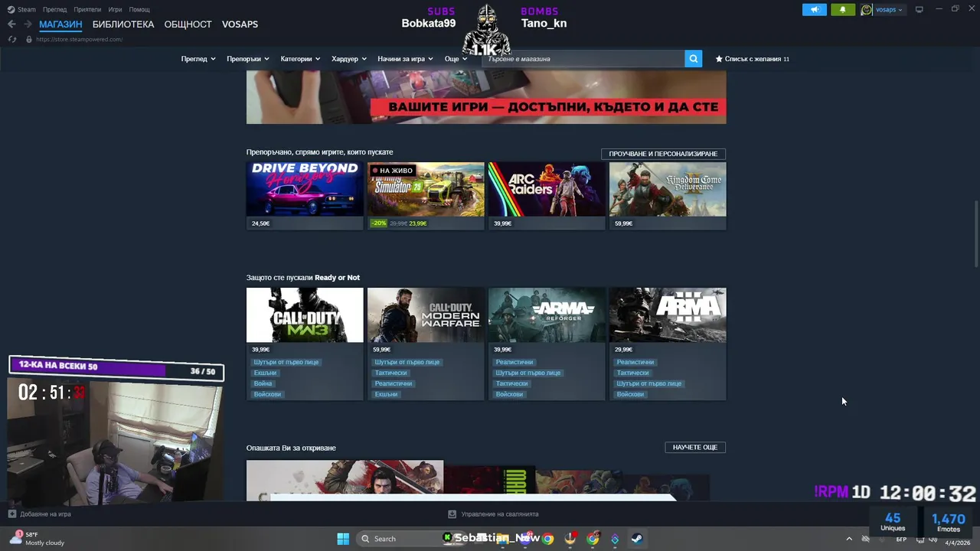
Task: Expand the store Преглед dropdown
Action: pos(198,59)
